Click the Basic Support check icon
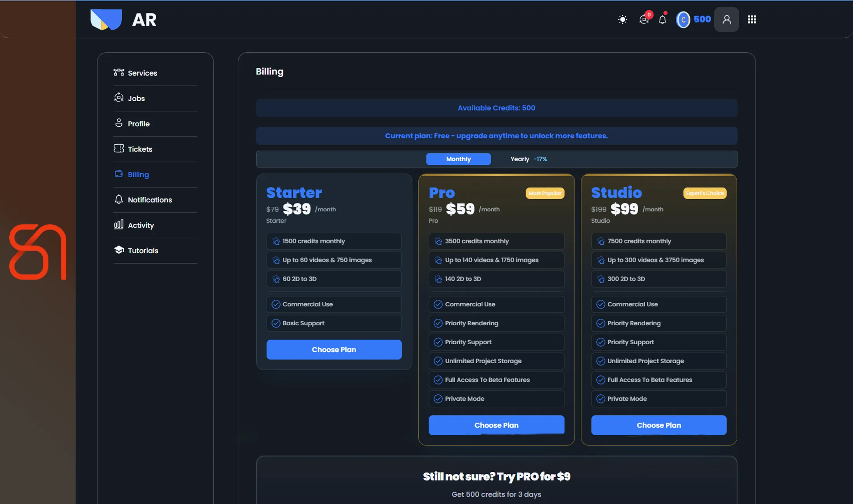The height and width of the screenshot is (504, 853). pyautogui.click(x=276, y=323)
